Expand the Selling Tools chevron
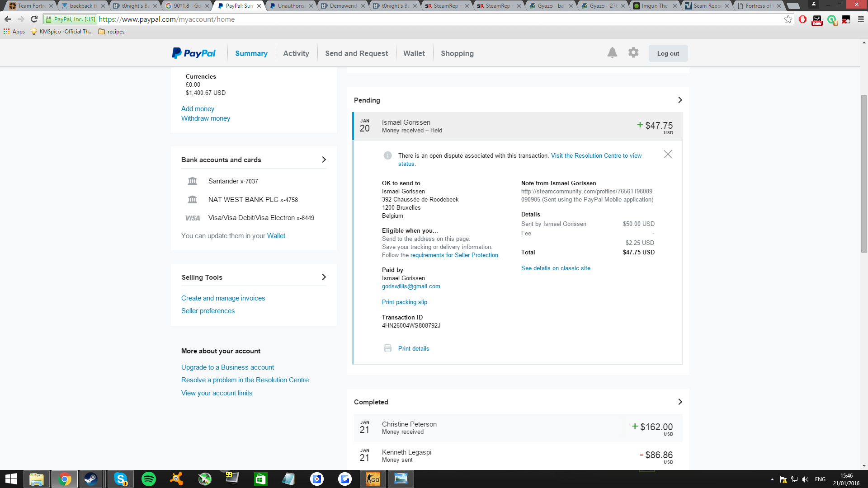This screenshot has height=488, width=868. pos(324,277)
